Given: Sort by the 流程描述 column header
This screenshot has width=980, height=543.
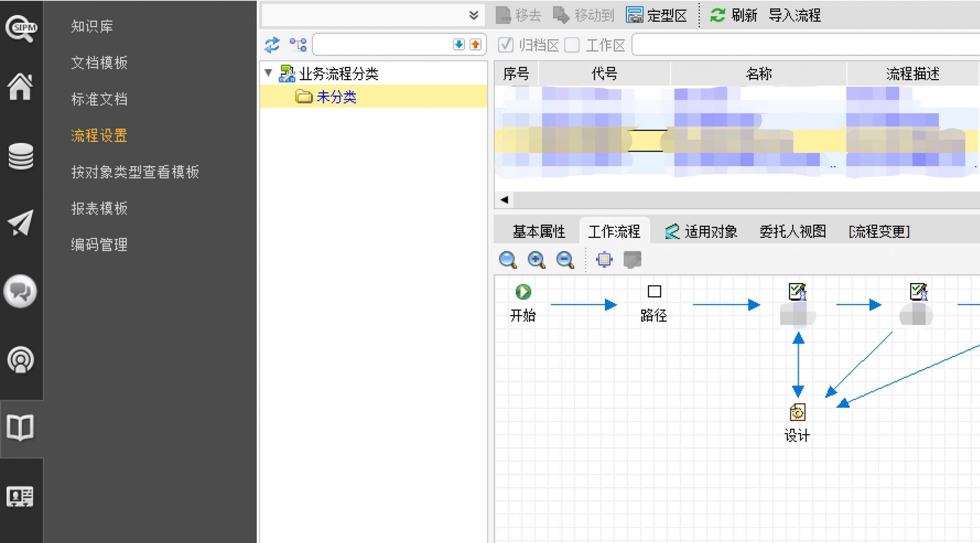Looking at the screenshot, I should (913, 74).
